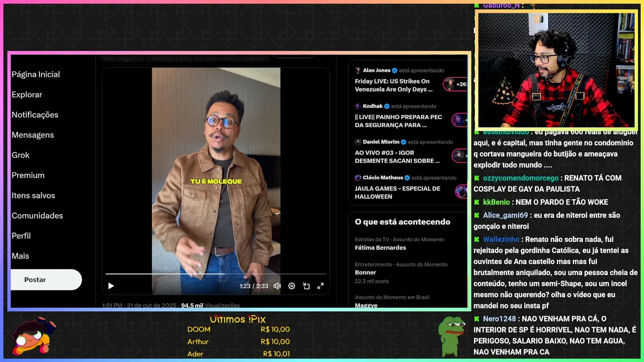Click DOOM R$ 10,00 donation row
The width and height of the screenshot is (644, 362).
click(x=238, y=329)
